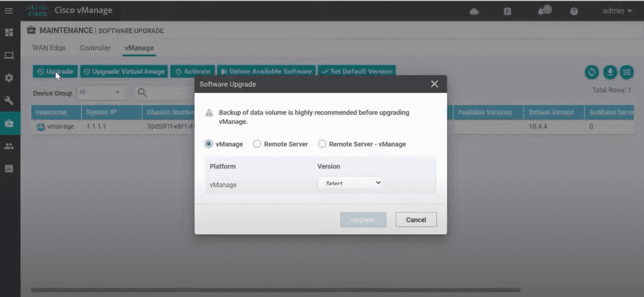Click the Upgrade toolbar button

pyautogui.click(x=55, y=71)
